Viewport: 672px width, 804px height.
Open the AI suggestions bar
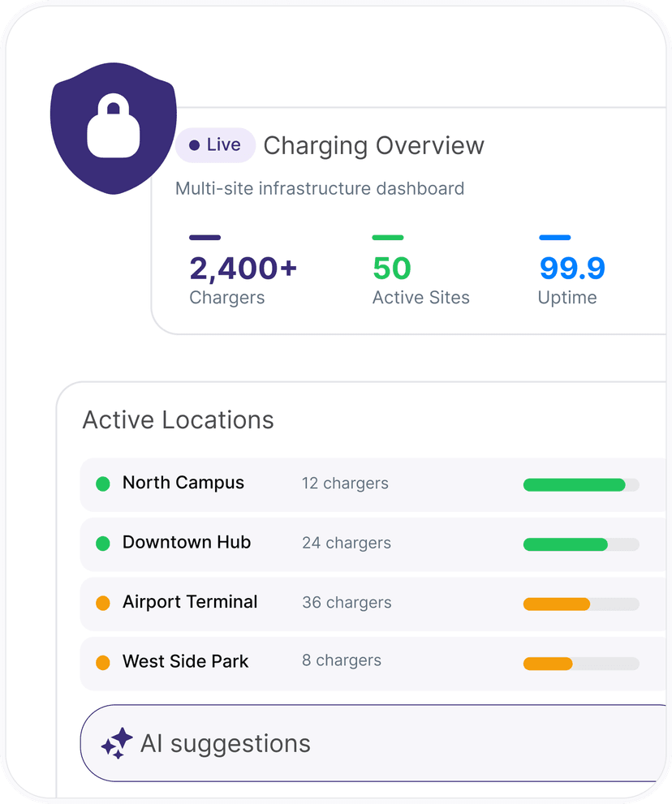373,743
